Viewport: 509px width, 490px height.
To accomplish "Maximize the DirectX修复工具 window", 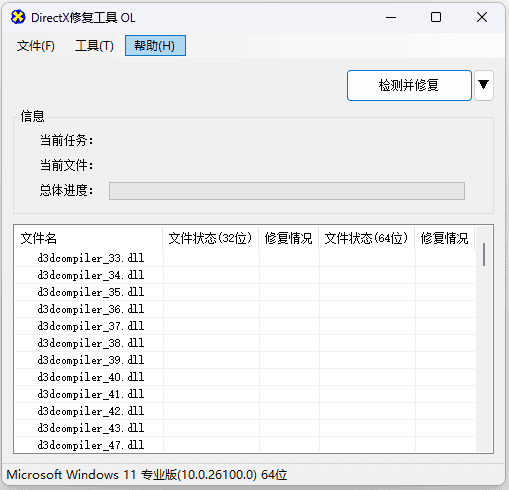I will coord(436,17).
